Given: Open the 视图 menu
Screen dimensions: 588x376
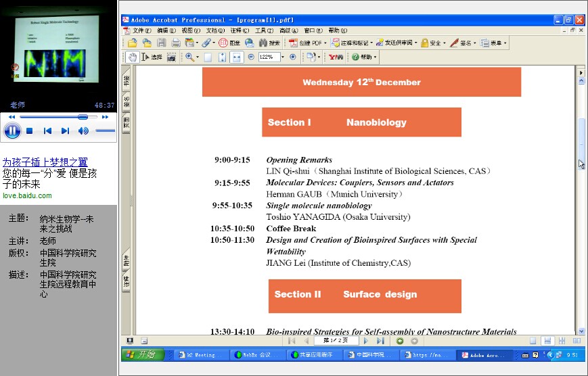Looking at the screenshot, I should pos(191,30).
